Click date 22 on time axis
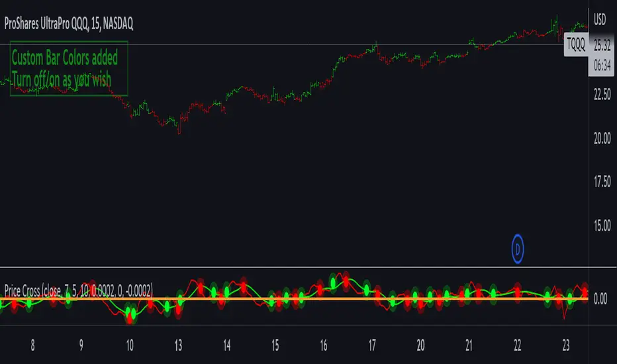 click(518, 345)
